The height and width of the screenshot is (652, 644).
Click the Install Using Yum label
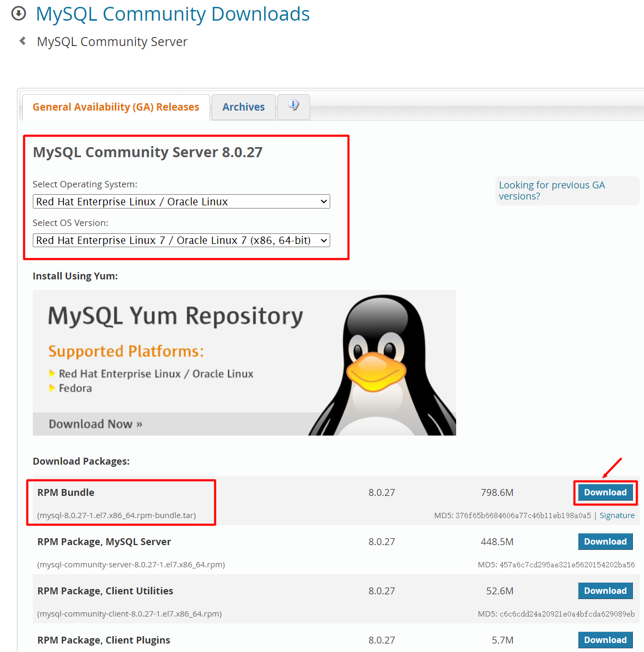tap(75, 276)
